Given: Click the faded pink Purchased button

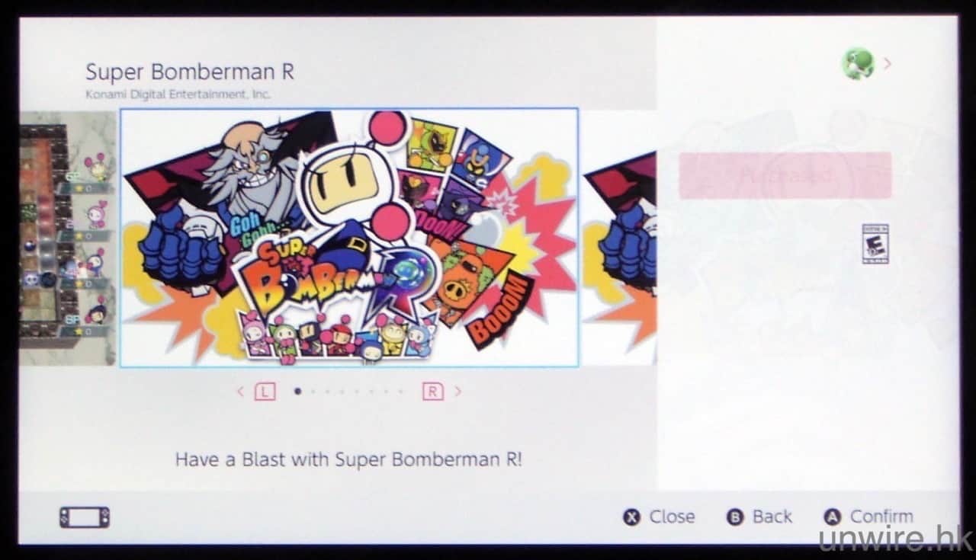Looking at the screenshot, I should click(785, 175).
